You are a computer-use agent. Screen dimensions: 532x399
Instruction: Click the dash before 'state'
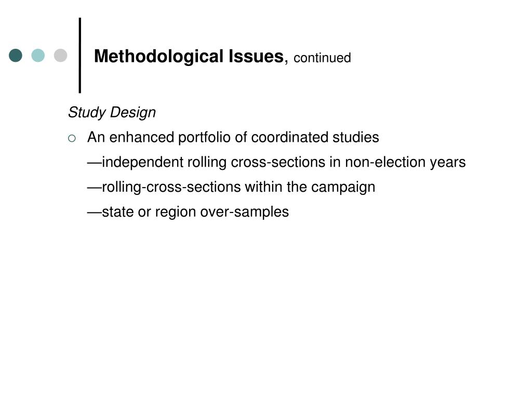pyautogui.click(x=95, y=212)
